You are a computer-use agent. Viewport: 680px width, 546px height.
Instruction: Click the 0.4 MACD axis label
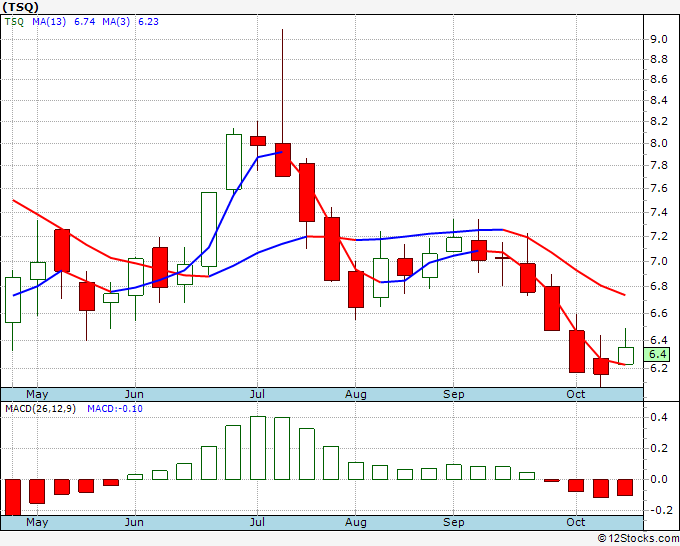(658, 417)
